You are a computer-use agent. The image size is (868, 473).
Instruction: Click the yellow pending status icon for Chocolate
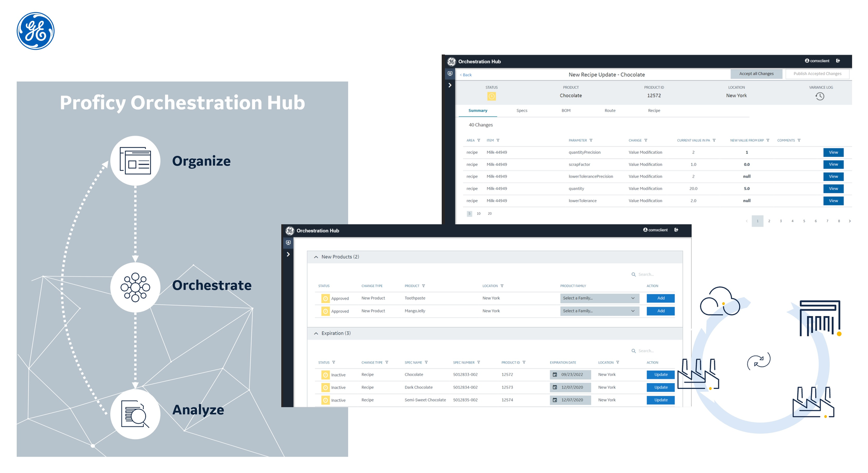tap(325, 374)
